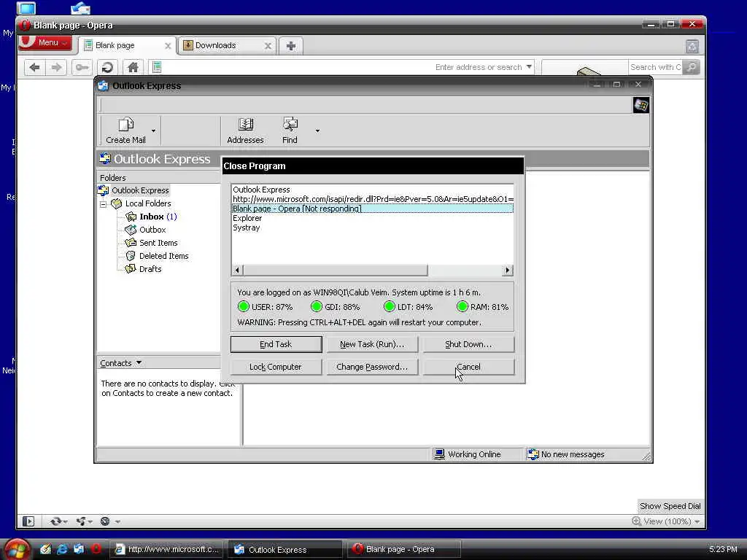The height and width of the screenshot is (560, 747).
Task: Open the Outbox folder
Action: click(152, 230)
